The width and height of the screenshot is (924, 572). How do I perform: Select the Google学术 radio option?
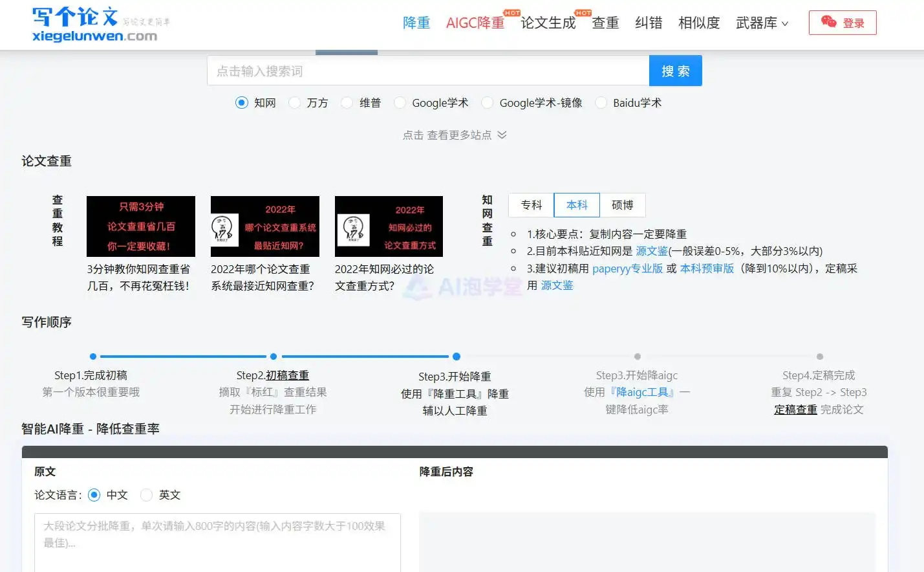(400, 102)
